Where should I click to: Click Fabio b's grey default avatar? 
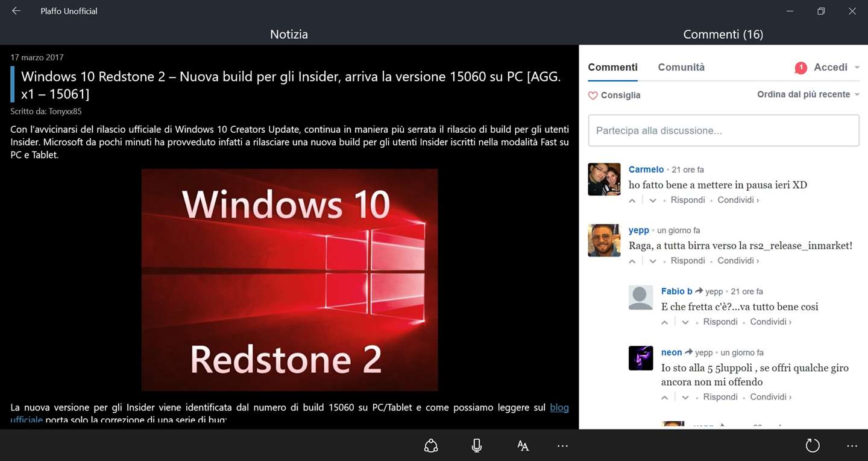point(641,297)
